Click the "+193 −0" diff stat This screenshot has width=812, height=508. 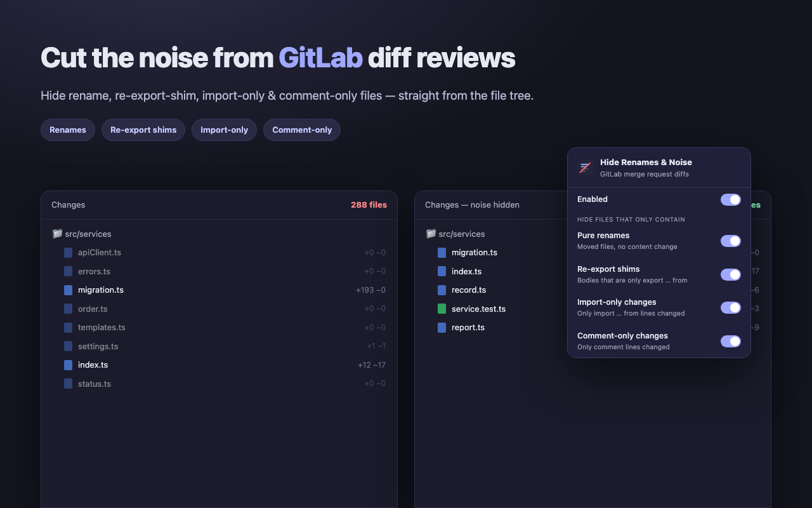pos(371,290)
